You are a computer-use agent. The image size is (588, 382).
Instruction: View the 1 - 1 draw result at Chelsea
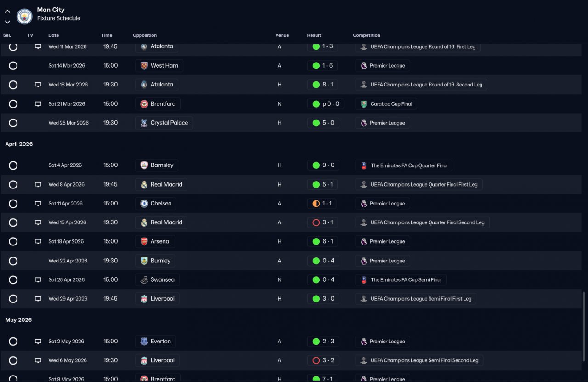click(322, 204)
